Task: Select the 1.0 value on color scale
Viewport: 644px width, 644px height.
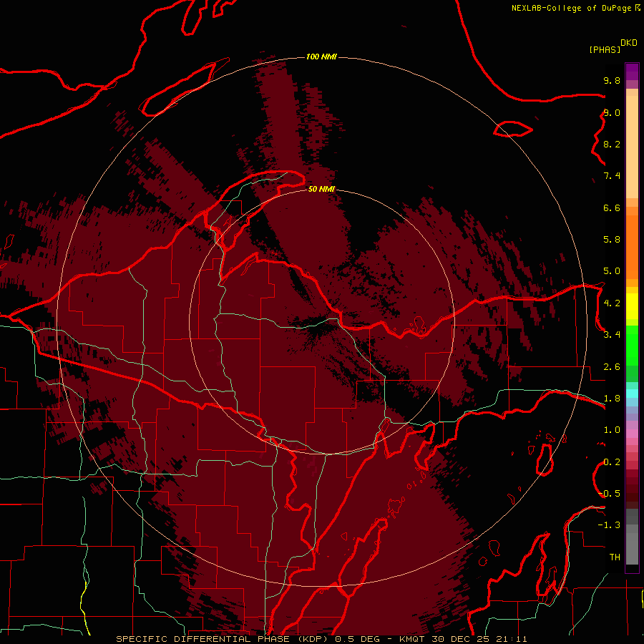Action: click(x=612, y=430)
